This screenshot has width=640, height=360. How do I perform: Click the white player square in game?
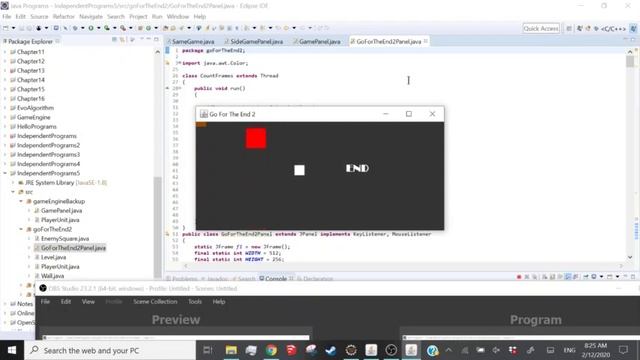pyautogui.click(x=299, y=170)
